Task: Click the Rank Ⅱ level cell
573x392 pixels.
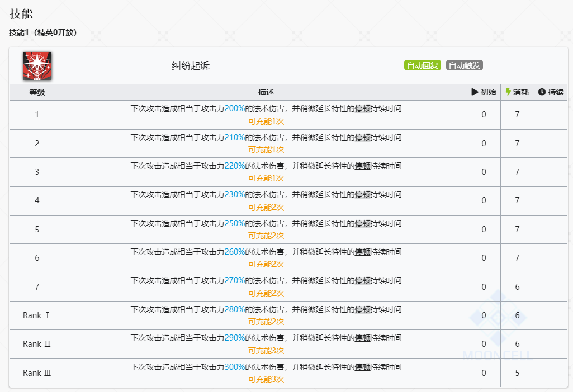Action: [37, 344]
